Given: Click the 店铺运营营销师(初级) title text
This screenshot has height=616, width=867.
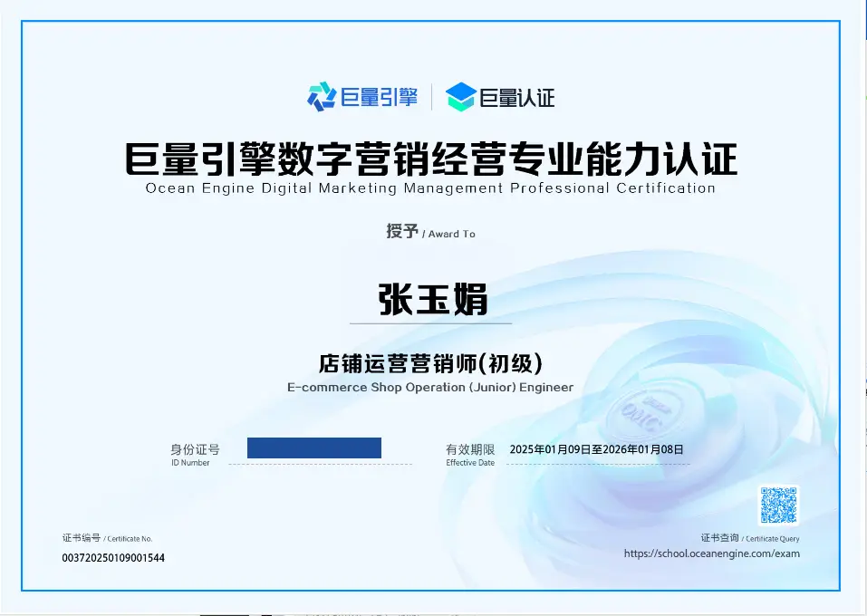Looking at the screenshot, I should [430, 364].
